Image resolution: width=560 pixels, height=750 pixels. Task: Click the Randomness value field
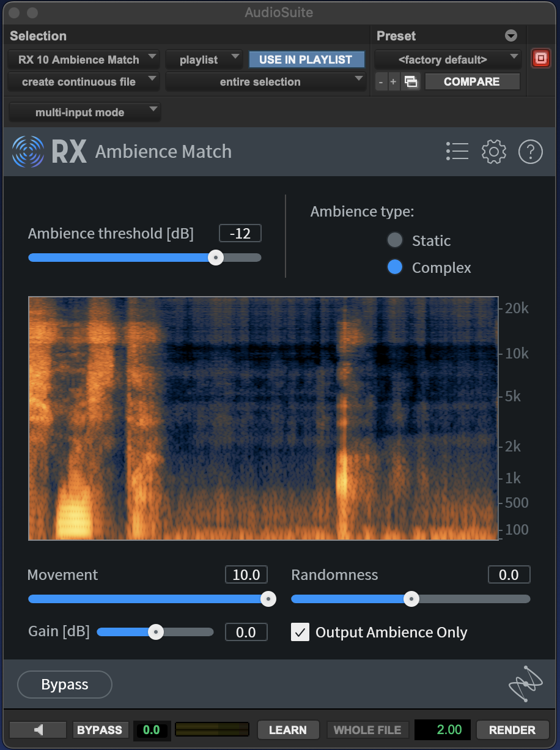pos(509,574)
